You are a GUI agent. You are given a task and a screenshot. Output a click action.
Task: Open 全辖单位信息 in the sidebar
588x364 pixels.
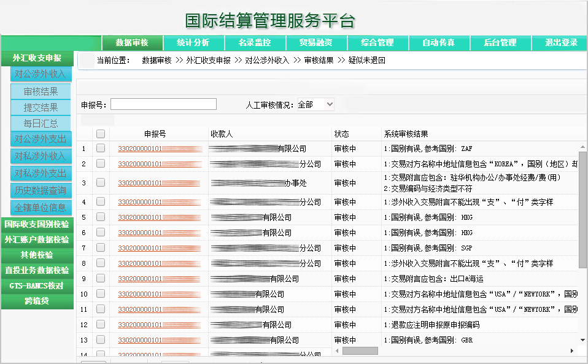[41, 207]
